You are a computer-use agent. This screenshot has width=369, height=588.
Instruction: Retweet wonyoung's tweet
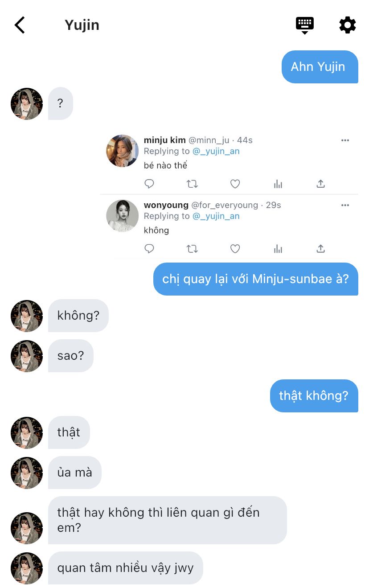coord(192,249)
